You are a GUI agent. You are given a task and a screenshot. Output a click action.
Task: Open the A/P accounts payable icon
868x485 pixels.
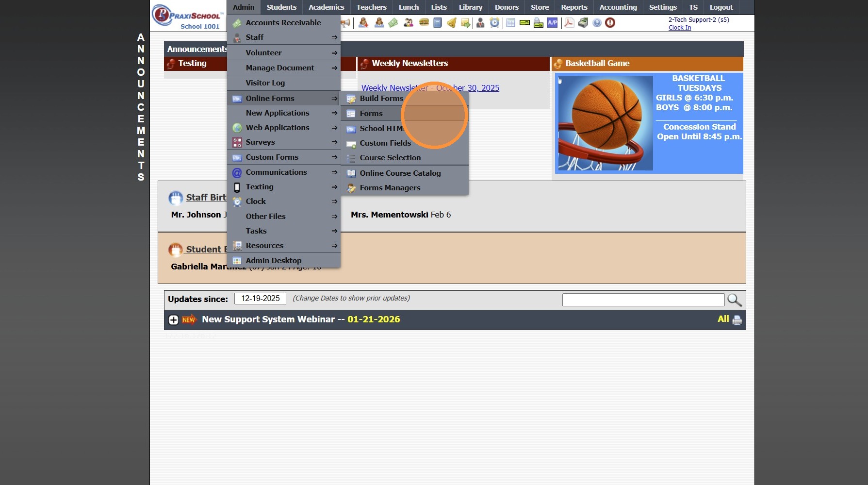(552, 22)
